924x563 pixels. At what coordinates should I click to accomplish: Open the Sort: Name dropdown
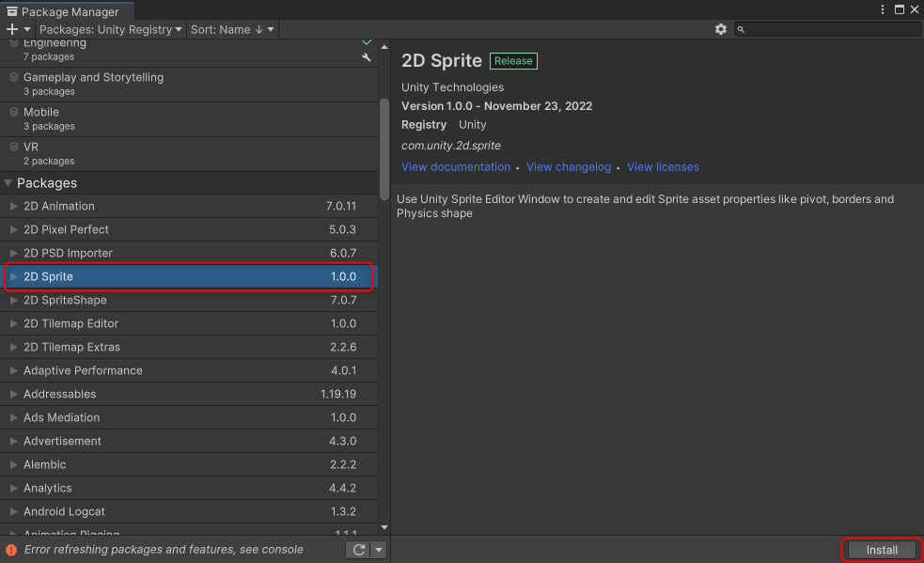(231, 29)
